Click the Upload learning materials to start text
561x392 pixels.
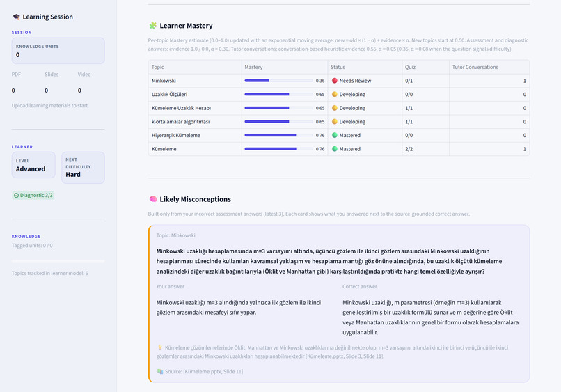point(50,105)
